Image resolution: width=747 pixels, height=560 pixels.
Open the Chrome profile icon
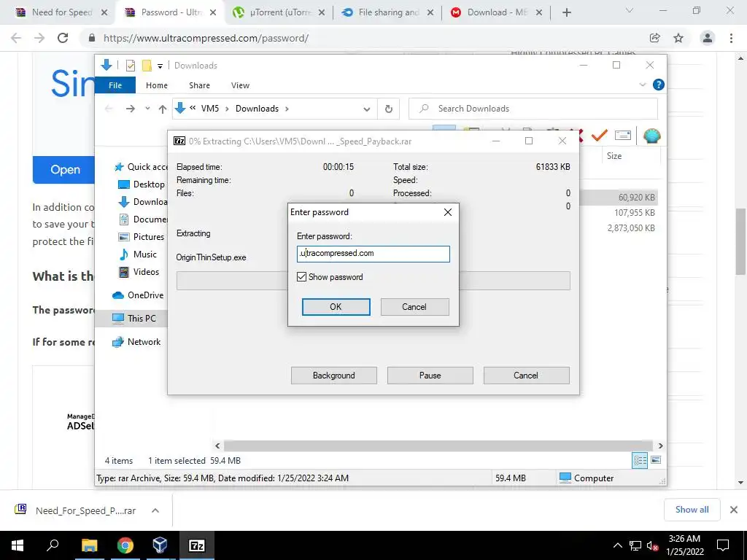point(708,38)
